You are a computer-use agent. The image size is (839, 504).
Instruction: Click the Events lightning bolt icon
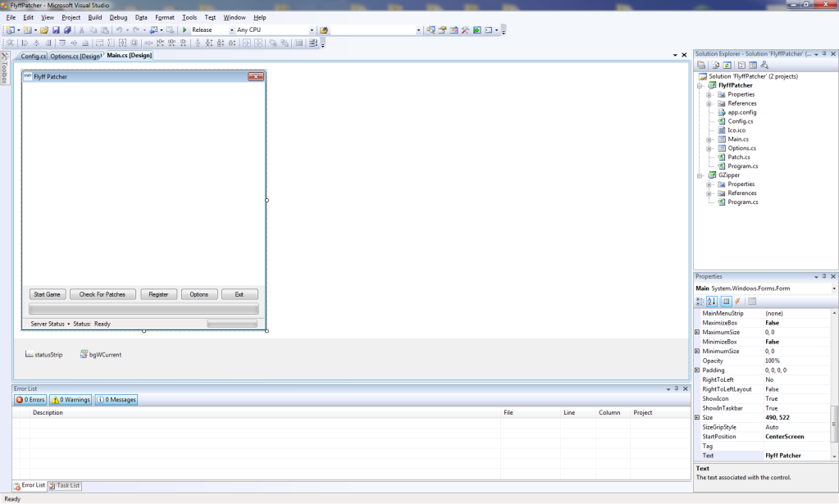click(737, 302)
